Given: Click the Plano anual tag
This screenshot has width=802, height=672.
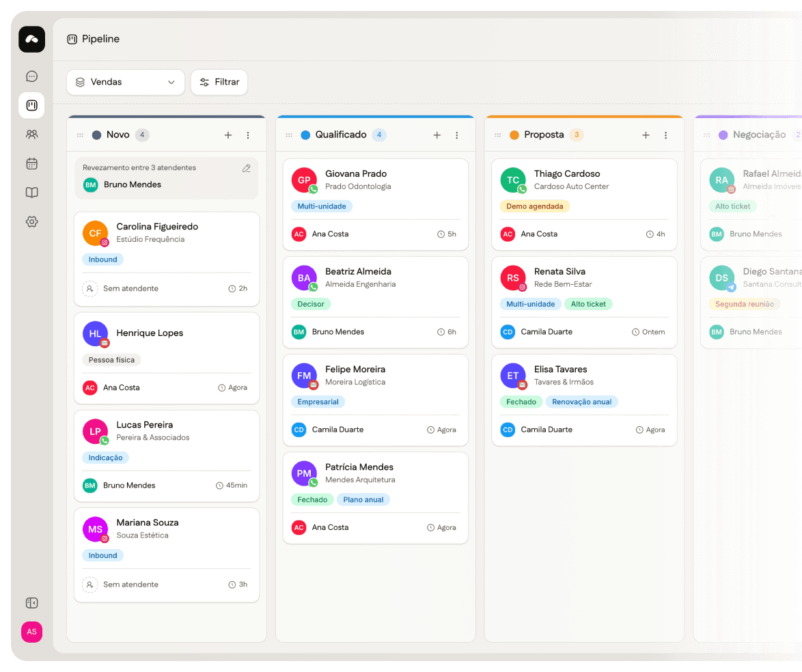Looking at the screenshot, I should [x=363, y=500].
